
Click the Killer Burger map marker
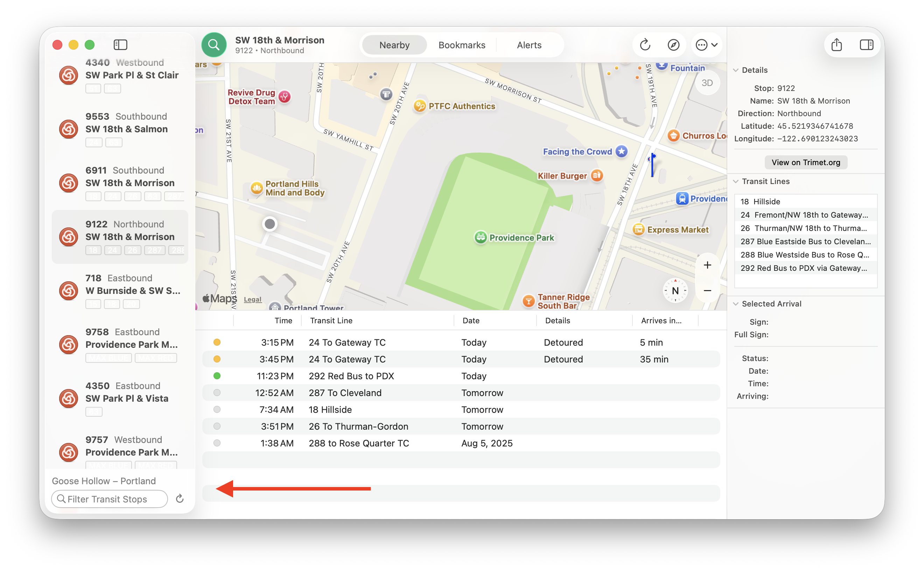click(596, 176)
